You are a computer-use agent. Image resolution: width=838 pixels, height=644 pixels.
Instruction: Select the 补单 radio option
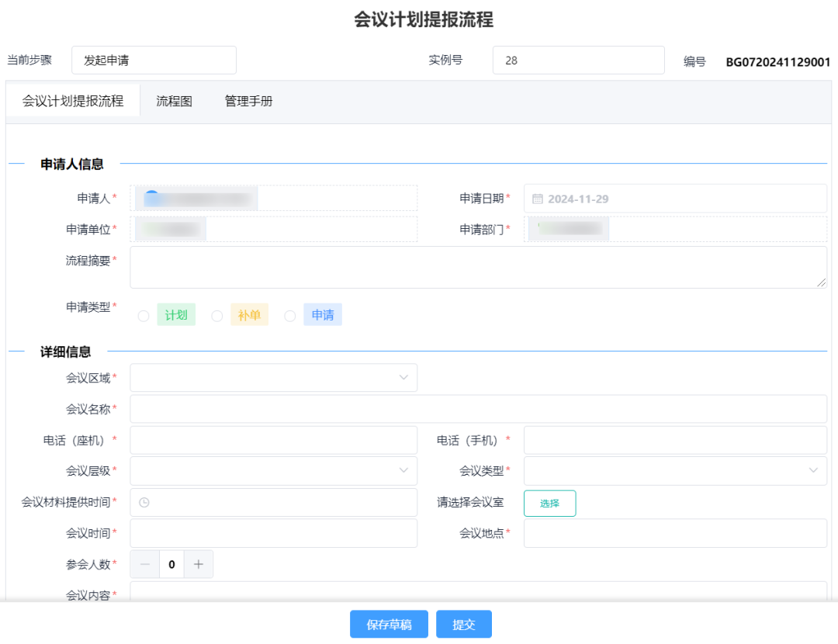click(217, 316)
